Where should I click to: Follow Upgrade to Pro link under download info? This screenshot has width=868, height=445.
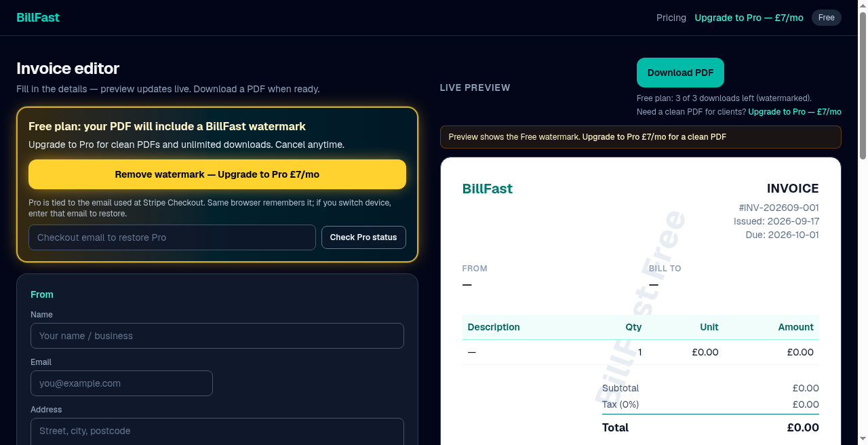pos(795,112)
